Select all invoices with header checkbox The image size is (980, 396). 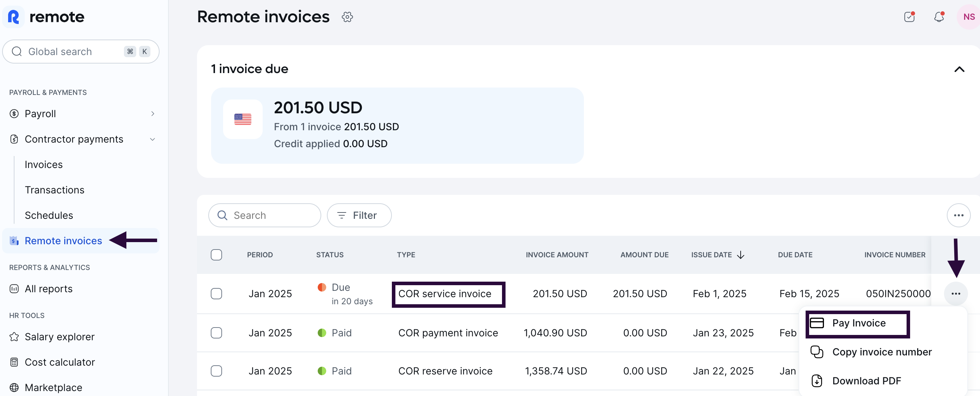216,255
